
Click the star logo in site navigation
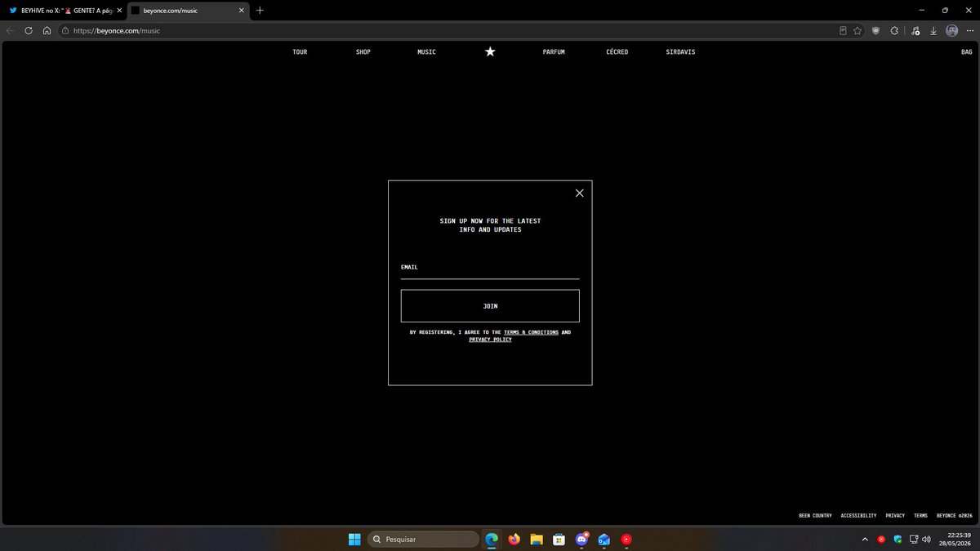(x=490, y=51)
